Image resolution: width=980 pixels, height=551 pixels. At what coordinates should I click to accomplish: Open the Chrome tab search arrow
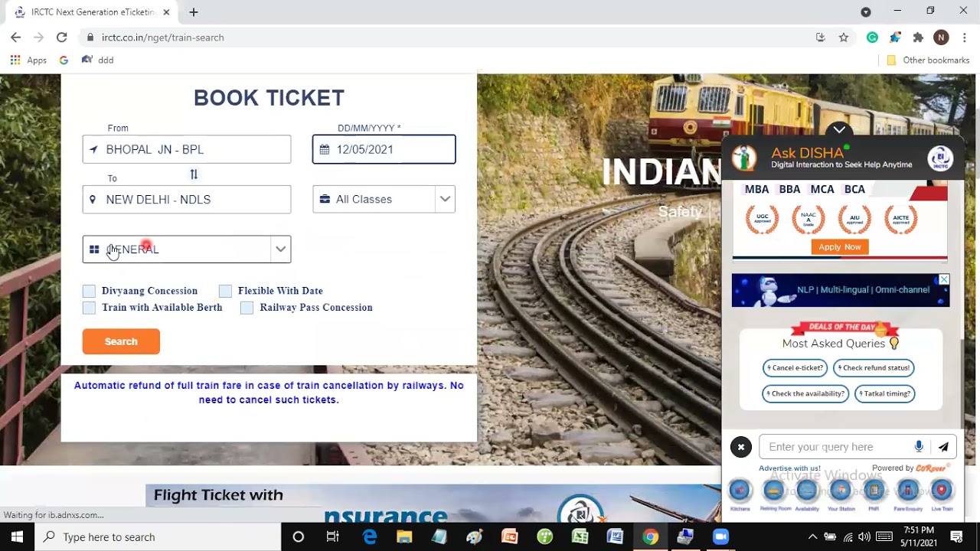(866, 11)
